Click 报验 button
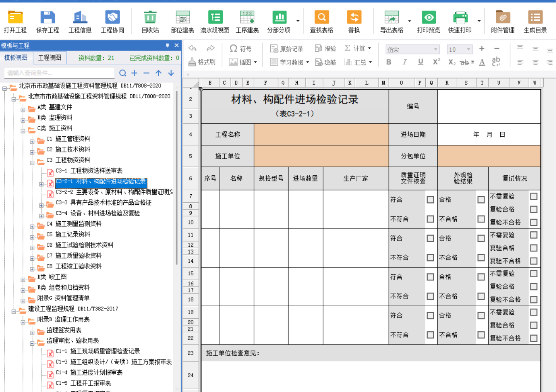This screenshot has height=392, width=556. (x=326, y=48)
